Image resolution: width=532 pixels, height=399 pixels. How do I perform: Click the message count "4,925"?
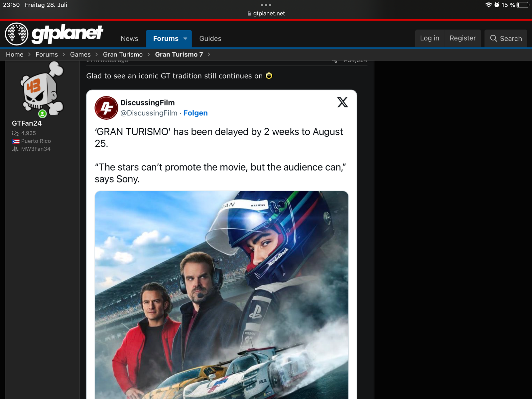click(x=29, y=133)
